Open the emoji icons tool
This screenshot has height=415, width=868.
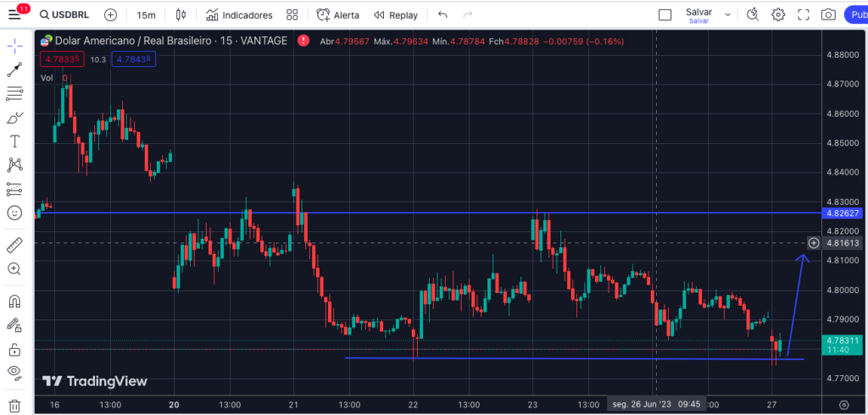14,213
